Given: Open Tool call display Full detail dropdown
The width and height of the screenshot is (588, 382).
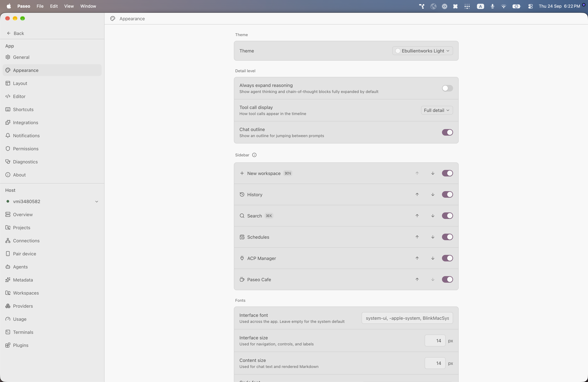Looking at the screenshot, I should point(437,110).
